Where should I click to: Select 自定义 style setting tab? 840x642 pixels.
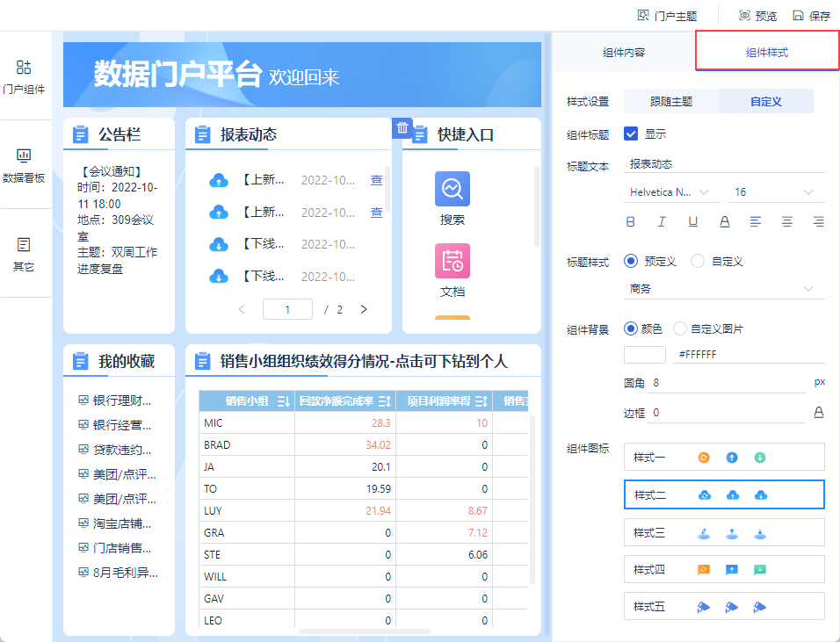766,101
